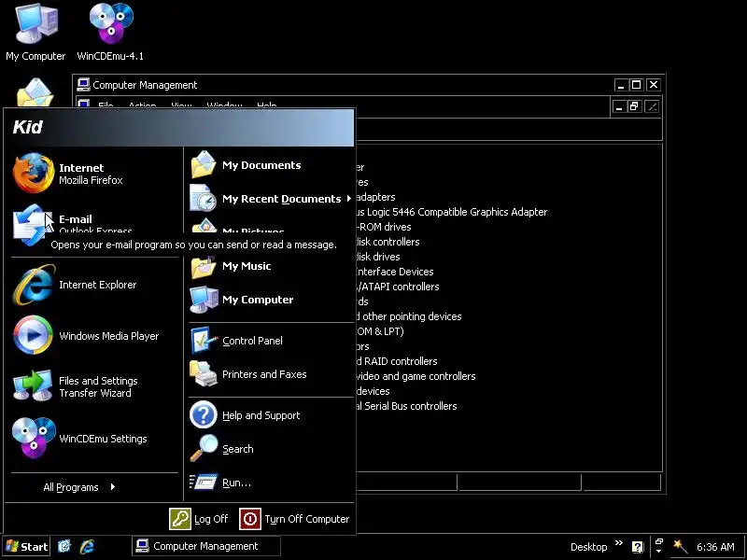Image resolution: width=747 pixels, height=560 pixels.
Task: Select Computer Management taskbar button
Action: 205,546
